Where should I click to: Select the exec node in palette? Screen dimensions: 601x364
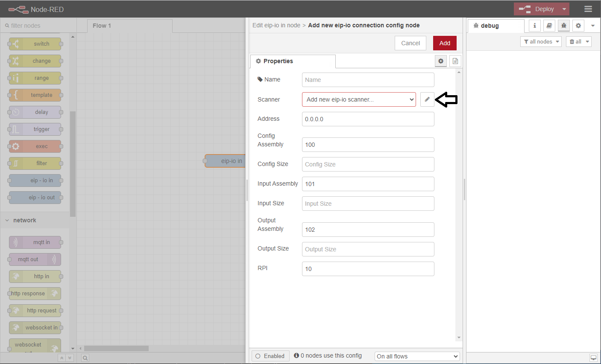click(x=35, y=146)
